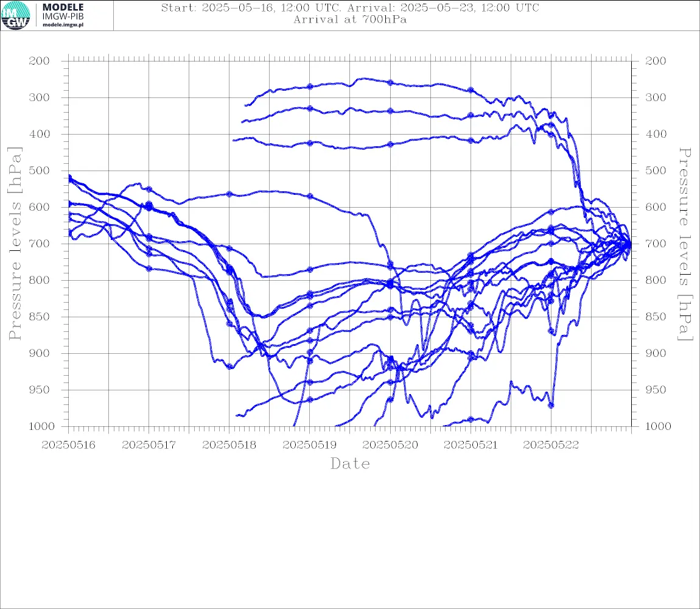Click the trajectory convergence point at 700 hPa
The width and height of the screenshot is (700, 609).
[x=630, y=244]
